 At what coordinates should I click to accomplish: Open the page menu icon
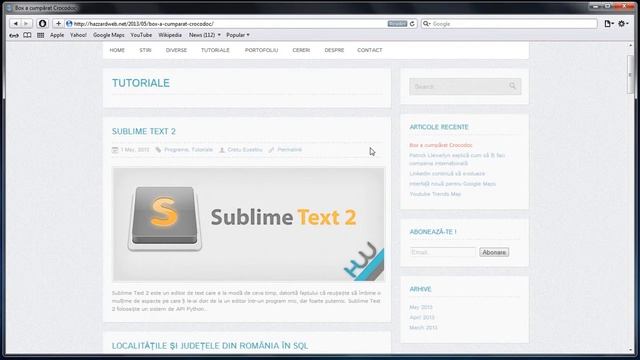pos(609,24)
